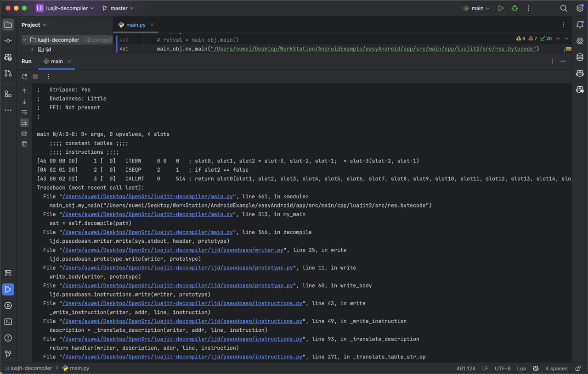This screenshot has width=588, height=374.
Task: Open Search Everywhere magnifier
Action: point(564,8)
